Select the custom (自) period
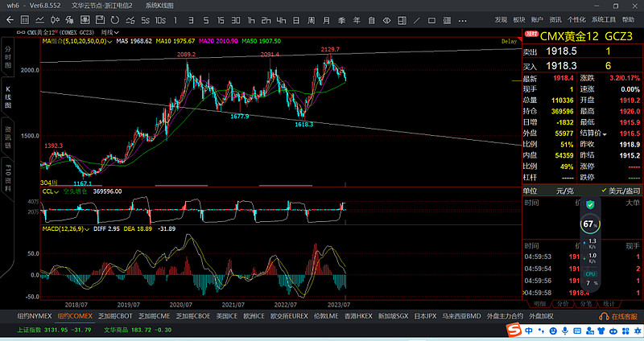The height and width of the screenshot is (341, 644). 372,20
